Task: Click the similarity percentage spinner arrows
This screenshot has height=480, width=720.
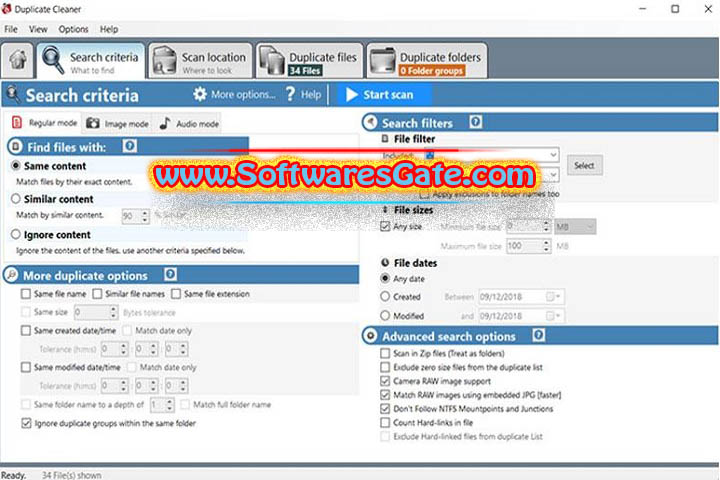Action: (145, 216)
